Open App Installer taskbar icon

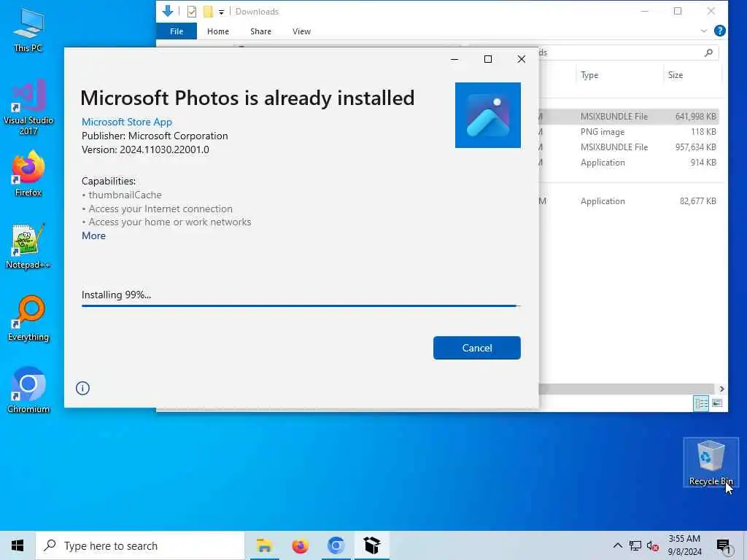coord(372,545)
